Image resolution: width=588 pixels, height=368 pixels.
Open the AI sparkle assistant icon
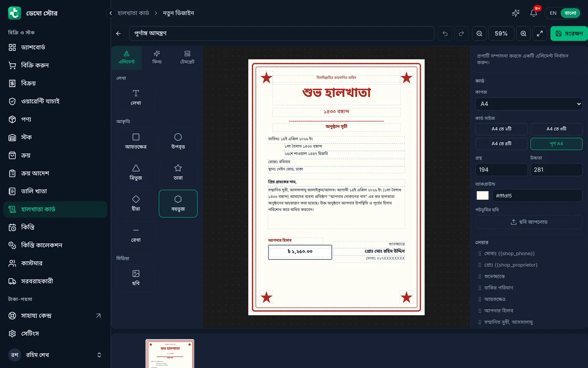tap(516, 13)
